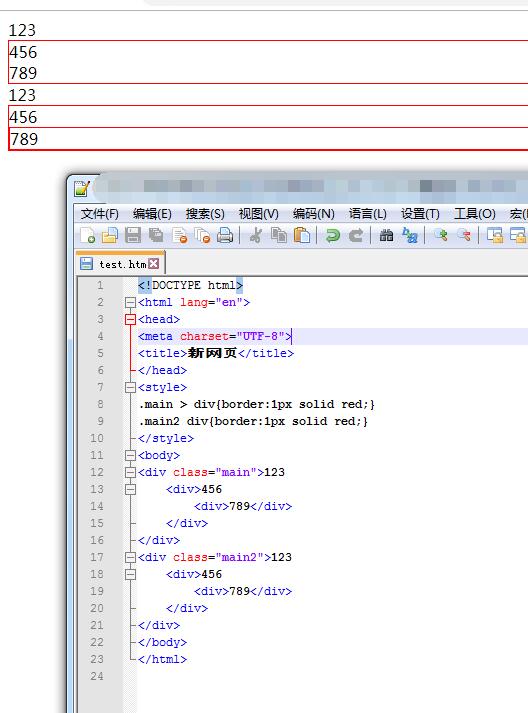This screenshot has width=528, height=713.
Task: Click the Open file folder icon
Action: [110, 236]
